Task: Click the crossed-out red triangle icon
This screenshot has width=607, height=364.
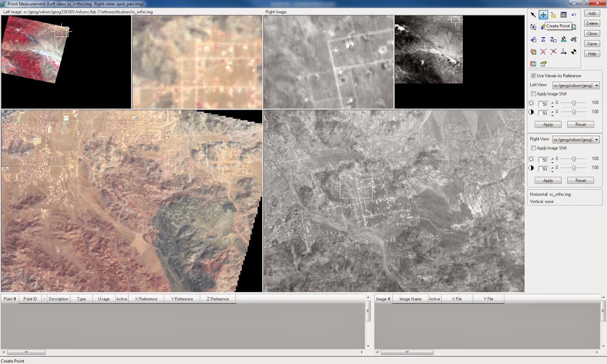Action: click(543, 52)
